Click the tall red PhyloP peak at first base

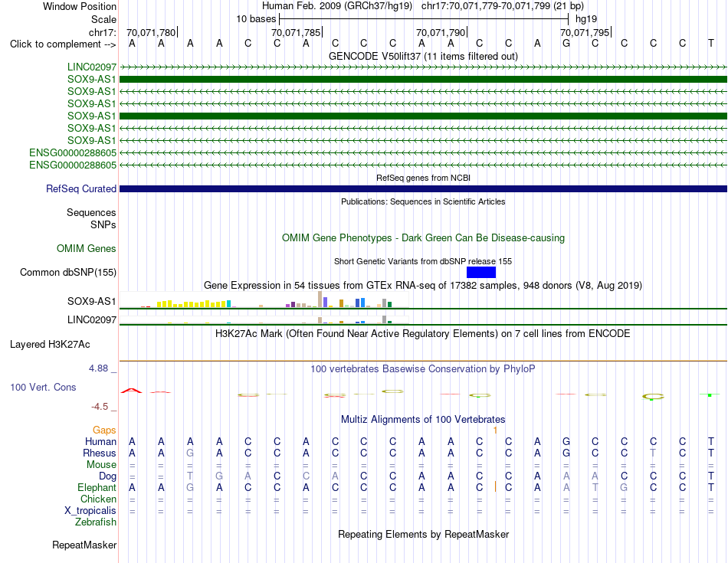131,391
